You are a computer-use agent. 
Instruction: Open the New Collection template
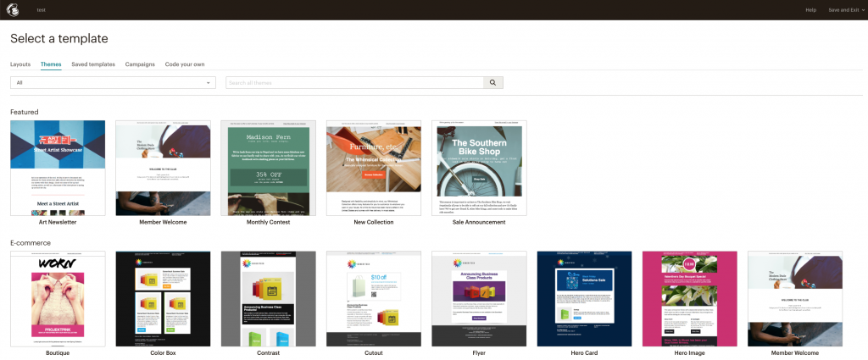(x=374, y=168)
